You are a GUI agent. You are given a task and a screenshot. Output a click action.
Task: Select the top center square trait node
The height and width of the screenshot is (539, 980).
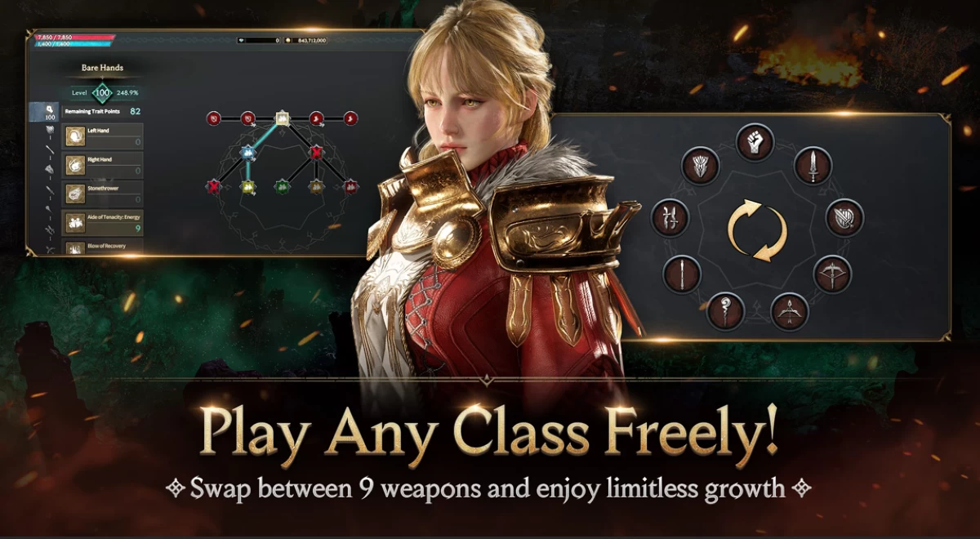(283, 118)
